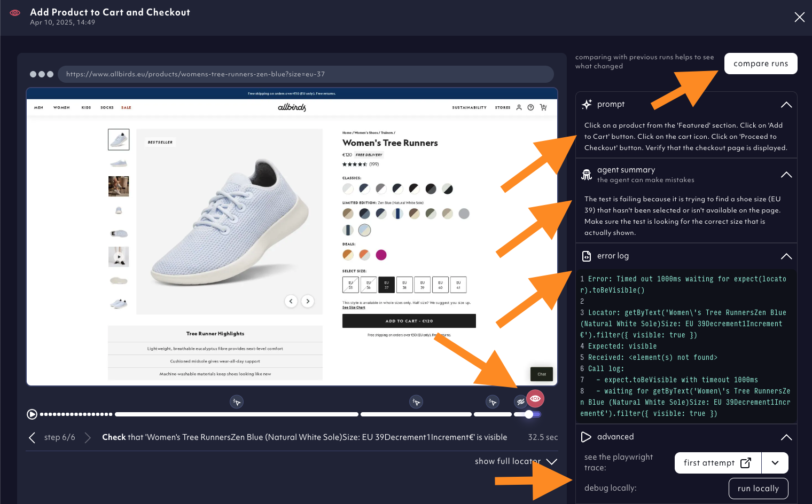This screenshot has width=812, height=504.
Task: Click the error log document icon
Action: [x=587, y=256]
